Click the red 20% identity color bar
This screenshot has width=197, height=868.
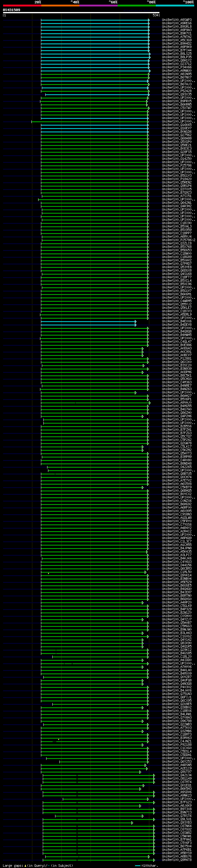tap(22, 6)
